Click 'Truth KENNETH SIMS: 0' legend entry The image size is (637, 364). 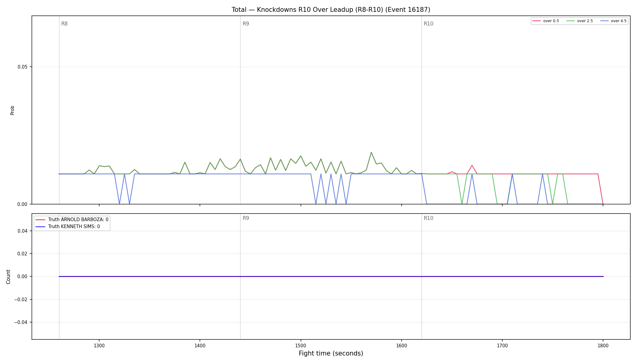(68, 227)
